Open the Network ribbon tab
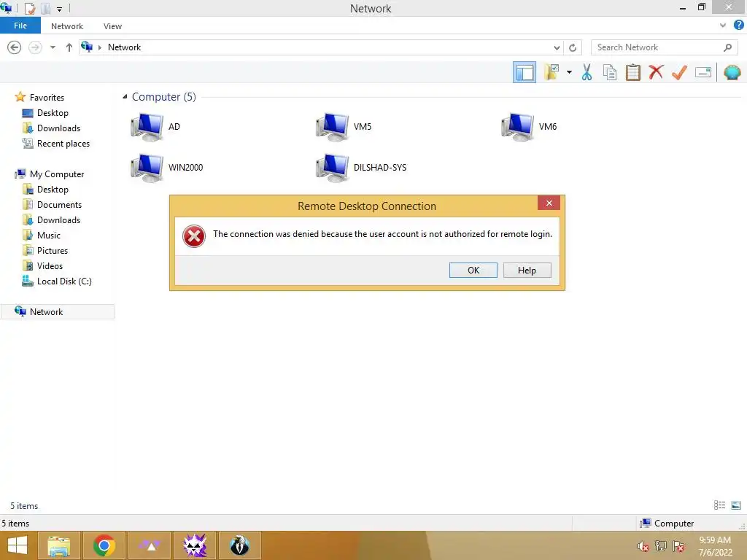Image resolution: width=747 pixels, height=560 pixels. pyautogui.click(x=66, y=26)
